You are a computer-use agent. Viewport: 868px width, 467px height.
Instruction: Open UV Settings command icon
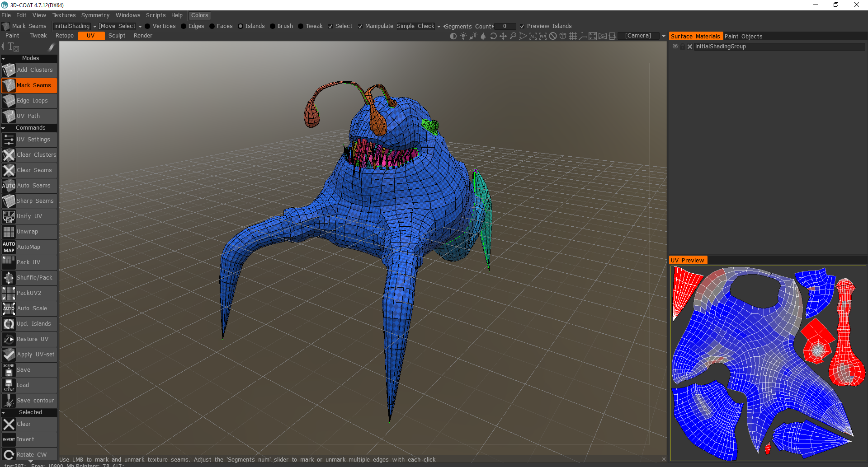point(9,140)
